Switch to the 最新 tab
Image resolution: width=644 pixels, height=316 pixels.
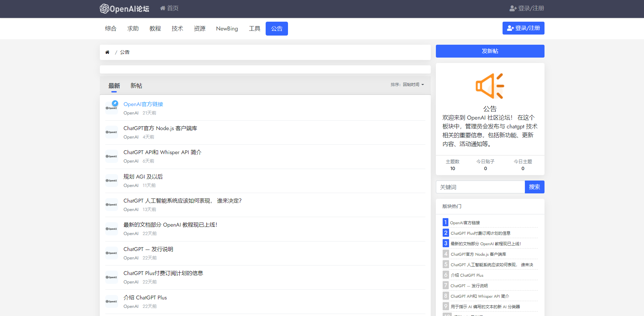[x=114, y=86]
